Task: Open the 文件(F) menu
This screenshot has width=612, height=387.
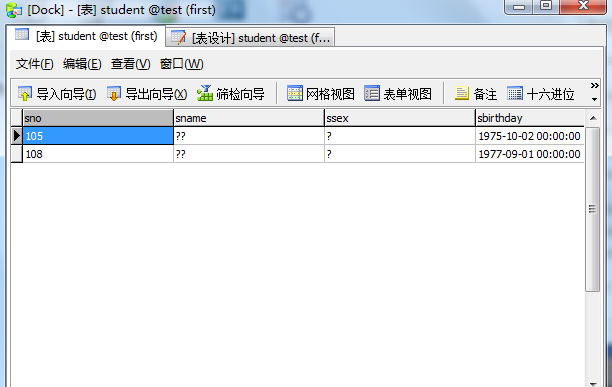Action: [x=35, y=64]
